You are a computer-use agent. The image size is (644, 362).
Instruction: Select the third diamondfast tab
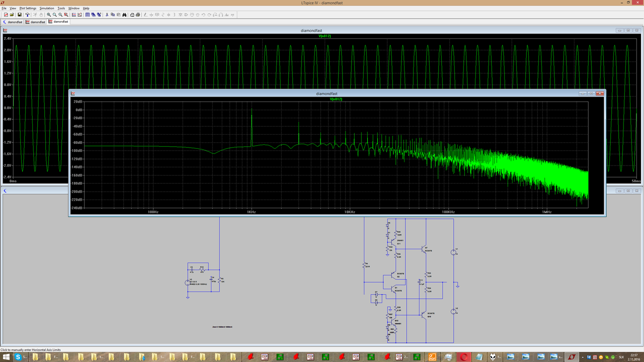pos(58,22)
